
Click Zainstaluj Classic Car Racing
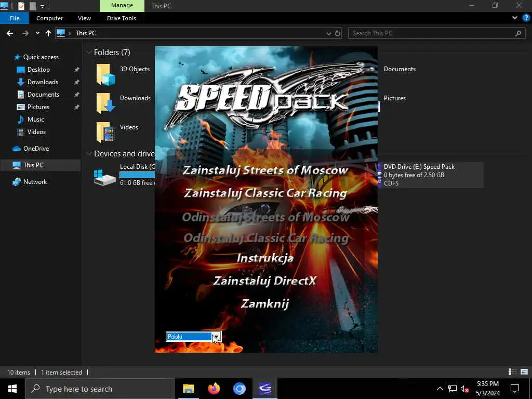coord(265,193)
